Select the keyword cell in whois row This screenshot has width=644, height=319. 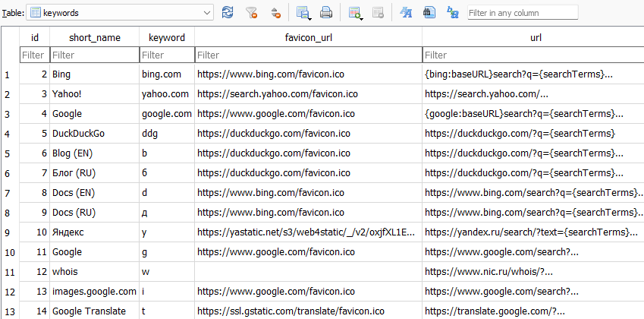coord(167,272)
